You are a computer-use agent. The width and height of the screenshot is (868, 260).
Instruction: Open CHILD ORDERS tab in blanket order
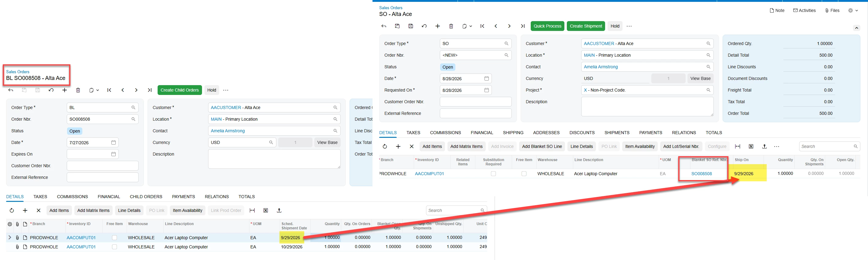146,197
